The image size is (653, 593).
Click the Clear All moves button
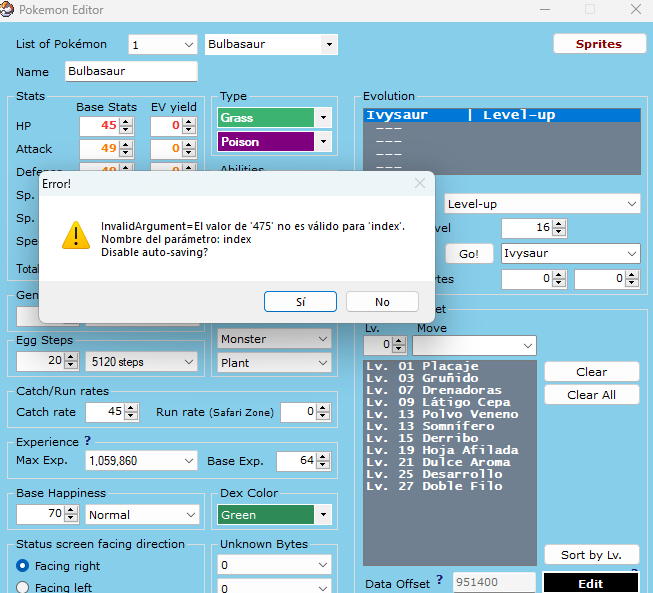[x=591, y=395]
